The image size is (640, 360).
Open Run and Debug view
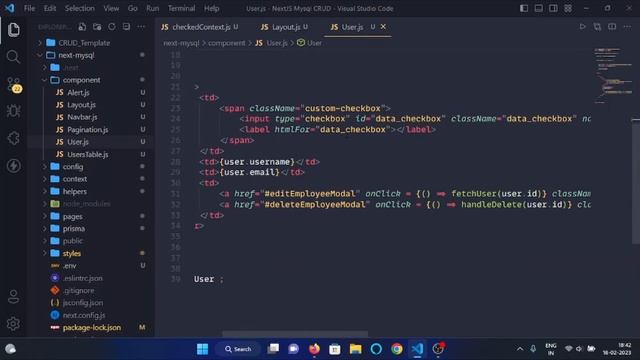tap(13, 111)
